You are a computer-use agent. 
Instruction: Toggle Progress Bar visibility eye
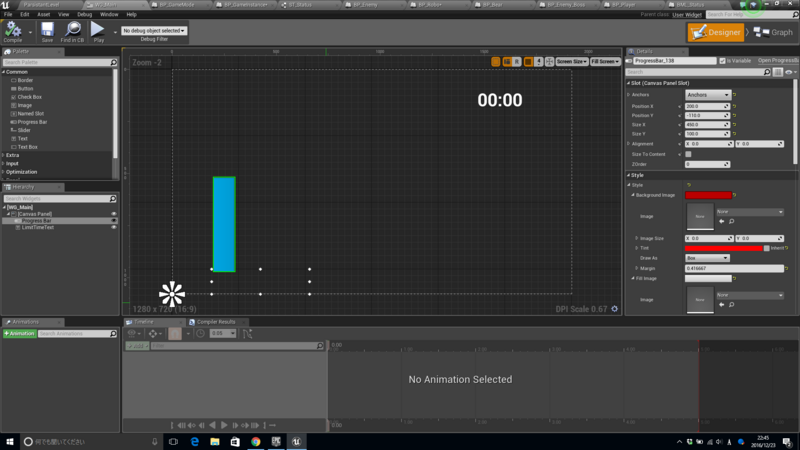pos(114,220)
